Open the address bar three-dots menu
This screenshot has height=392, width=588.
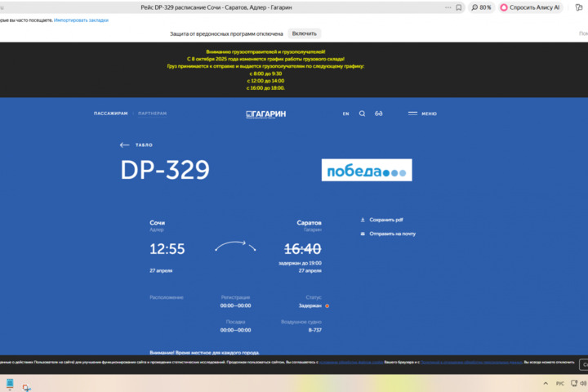click(x=443, y=7)
